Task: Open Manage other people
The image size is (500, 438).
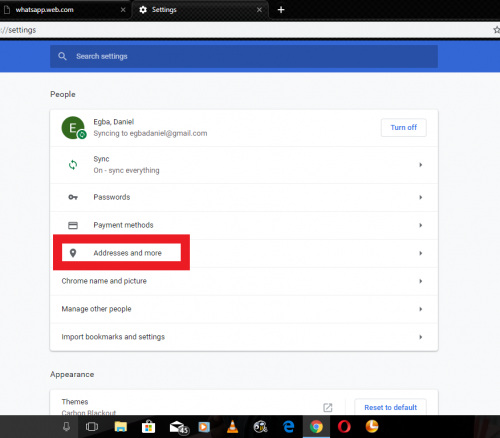Action: click(244, 309)
